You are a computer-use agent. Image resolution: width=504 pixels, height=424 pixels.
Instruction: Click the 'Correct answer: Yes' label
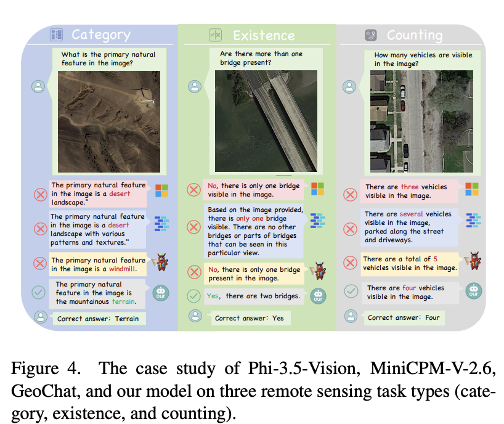(x=250, y=318)
